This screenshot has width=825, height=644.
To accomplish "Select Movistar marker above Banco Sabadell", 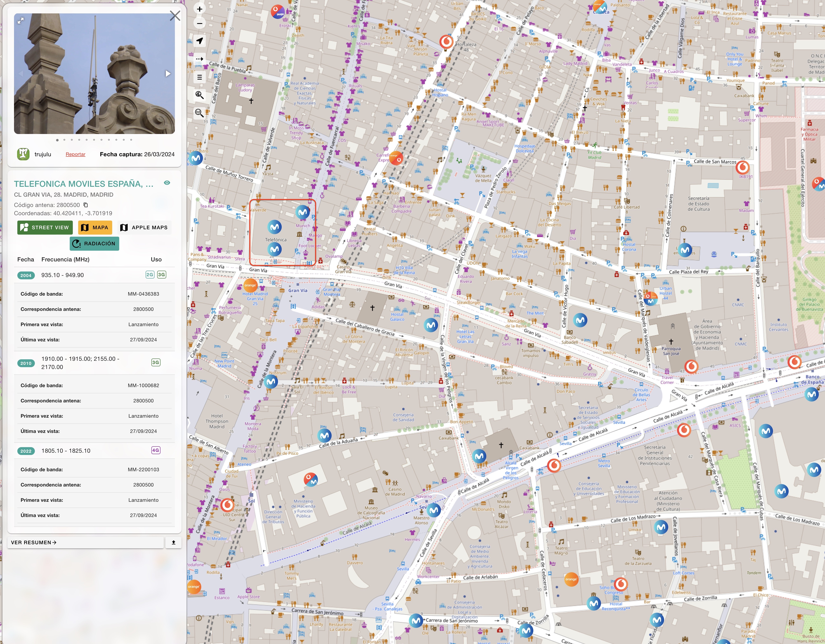I will [x=580, y=321].
